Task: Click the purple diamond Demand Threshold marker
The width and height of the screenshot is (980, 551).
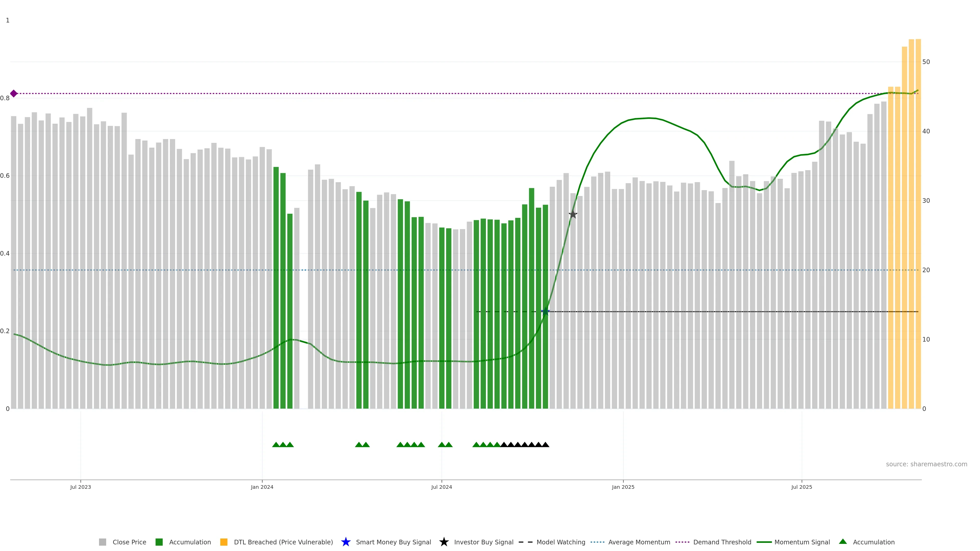Action: (x=14, y=94)
